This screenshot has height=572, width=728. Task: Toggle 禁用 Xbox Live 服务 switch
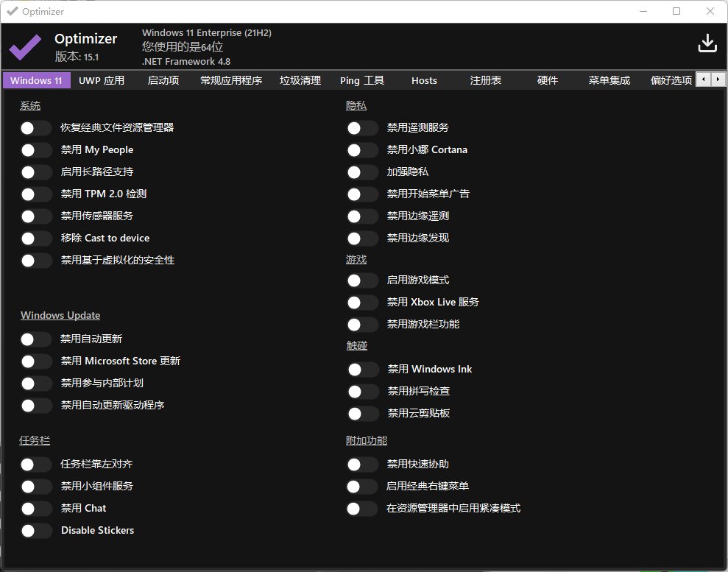[x=362, y=303]
